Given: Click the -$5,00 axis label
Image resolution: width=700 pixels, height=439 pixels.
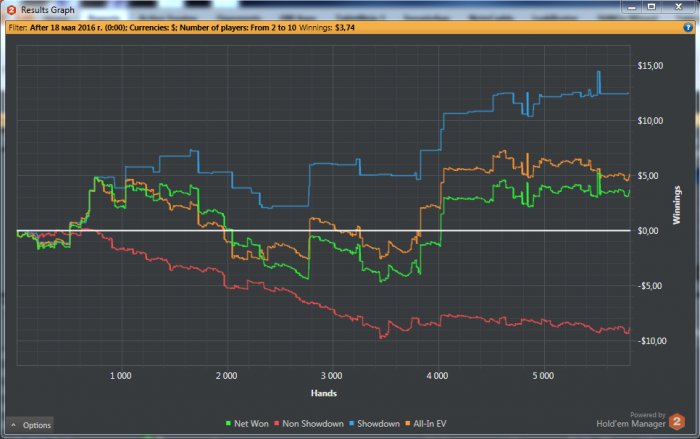Looking at the screenshot, I should point(650,286).
